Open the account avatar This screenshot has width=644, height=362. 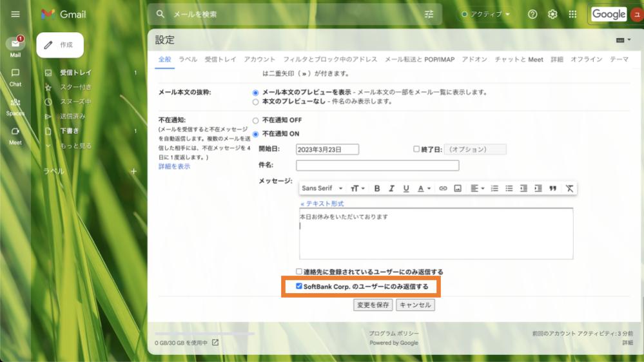pyautogui.click(x=637, y=15)
